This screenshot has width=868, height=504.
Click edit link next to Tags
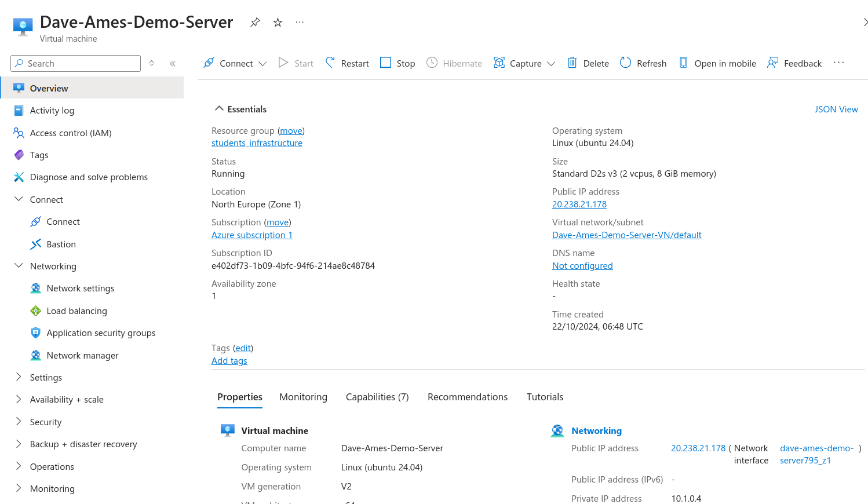(243, 348)
